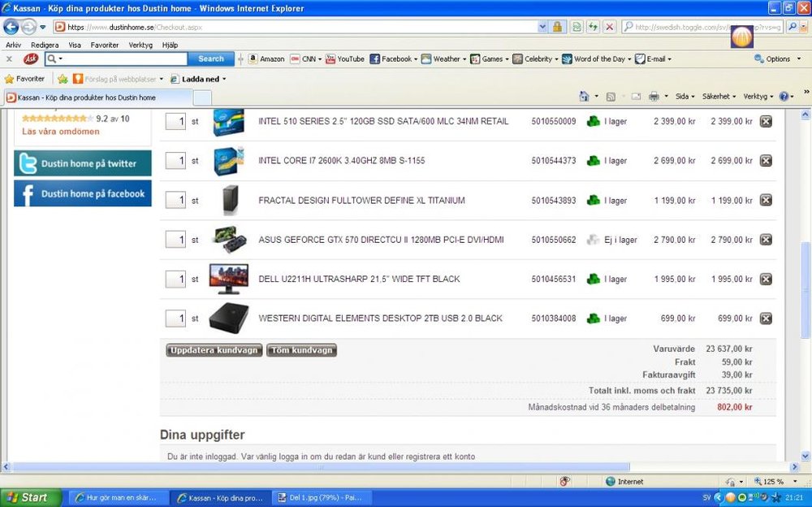Remove Western Digital Elements with X icon
Viewport: 812px width, 507px height.
766,318
